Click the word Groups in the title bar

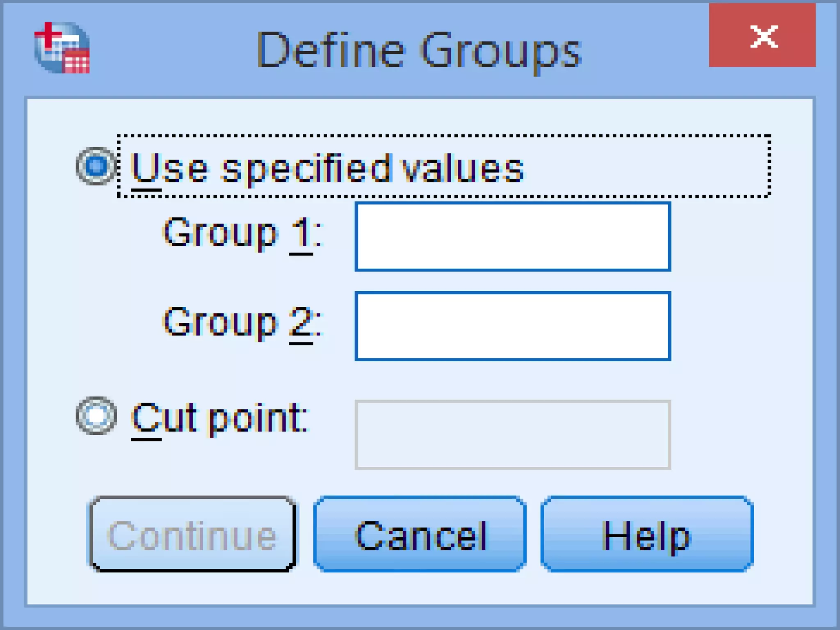point(500,52)
